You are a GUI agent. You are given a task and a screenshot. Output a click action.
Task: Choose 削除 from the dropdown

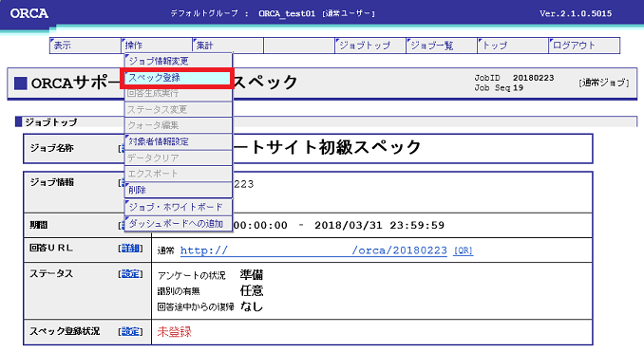pyautogui.click(x=179, y=190)
